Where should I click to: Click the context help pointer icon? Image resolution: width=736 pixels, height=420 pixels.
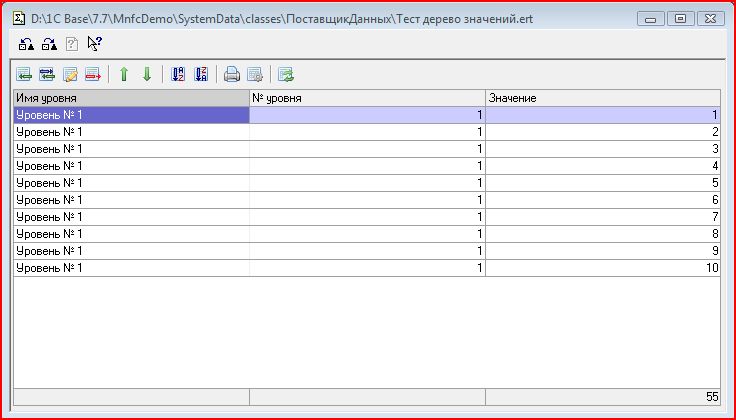point(95,43)
